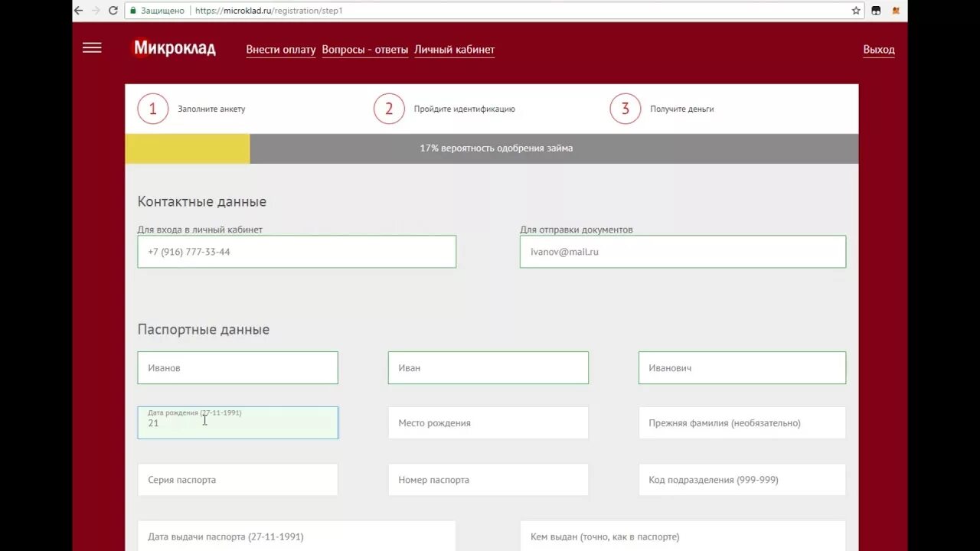Image resolution: width=980 pixels, height=551 pixels.
Task: Click the patronymic field containing Иванович
Action: (742, 368)
